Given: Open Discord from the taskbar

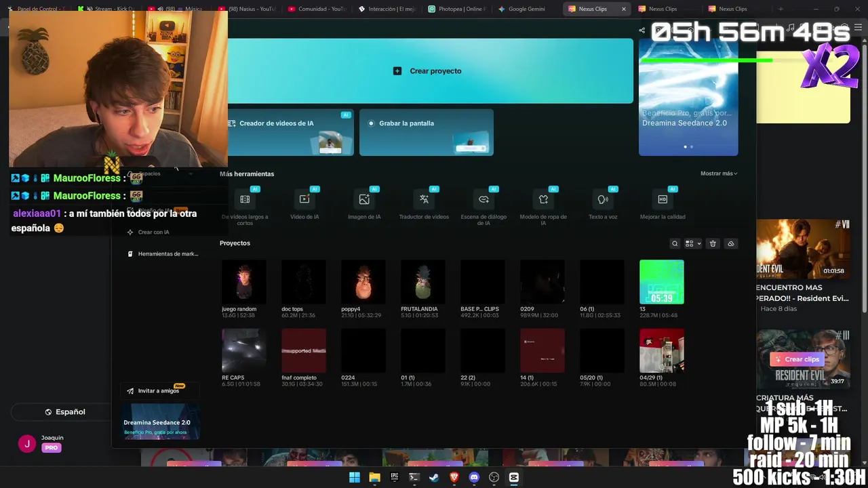Looking at the screenshot, I should [474, 477].
